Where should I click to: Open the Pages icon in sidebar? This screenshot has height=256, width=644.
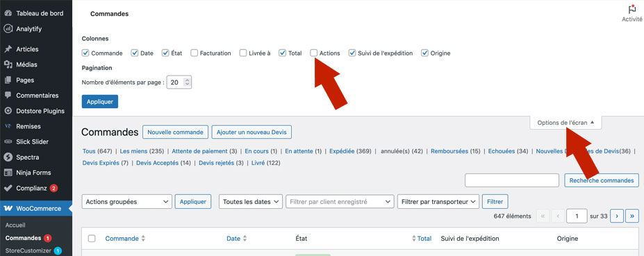click(8, 80)
